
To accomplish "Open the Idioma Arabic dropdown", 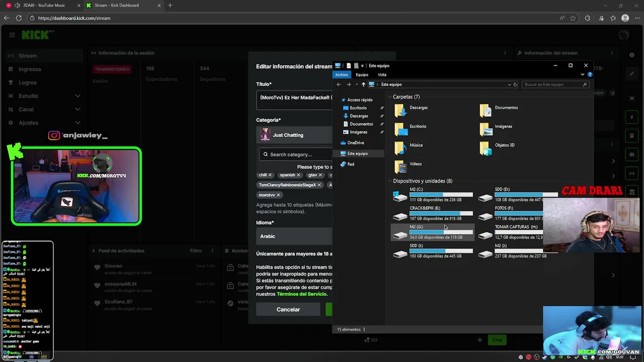I will [x=294, y=236].
